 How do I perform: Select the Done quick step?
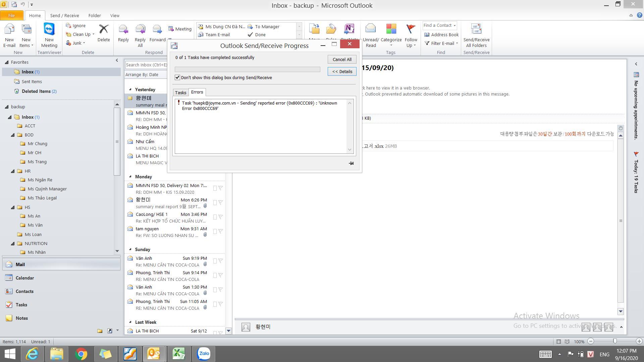coord(257,35)
